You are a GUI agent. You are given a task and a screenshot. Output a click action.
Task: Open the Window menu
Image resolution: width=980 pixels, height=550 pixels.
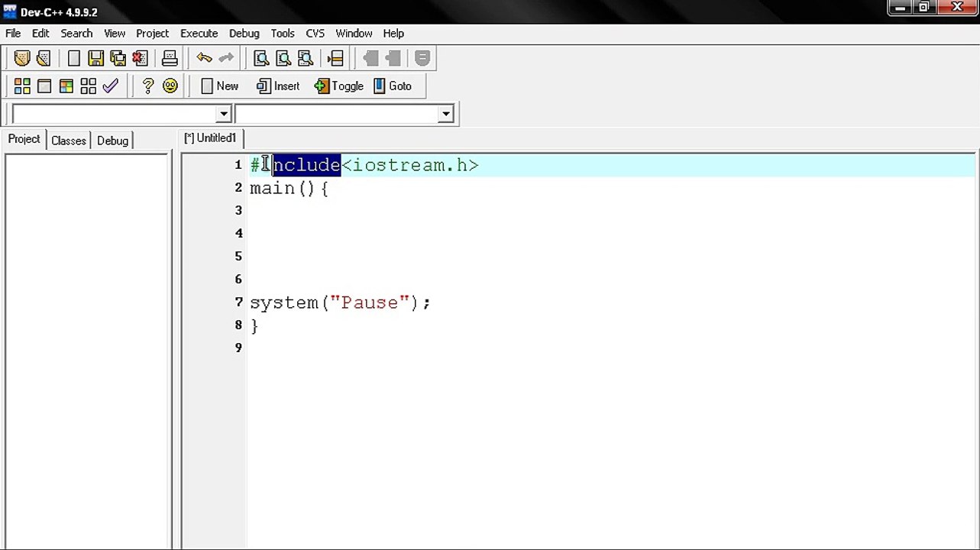pos(354,34)
